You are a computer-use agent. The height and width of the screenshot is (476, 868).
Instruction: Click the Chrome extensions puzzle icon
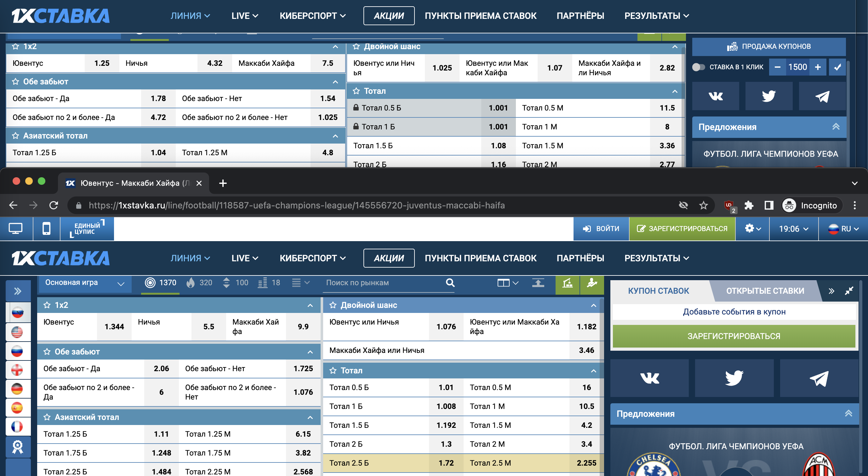click(749, 205)
